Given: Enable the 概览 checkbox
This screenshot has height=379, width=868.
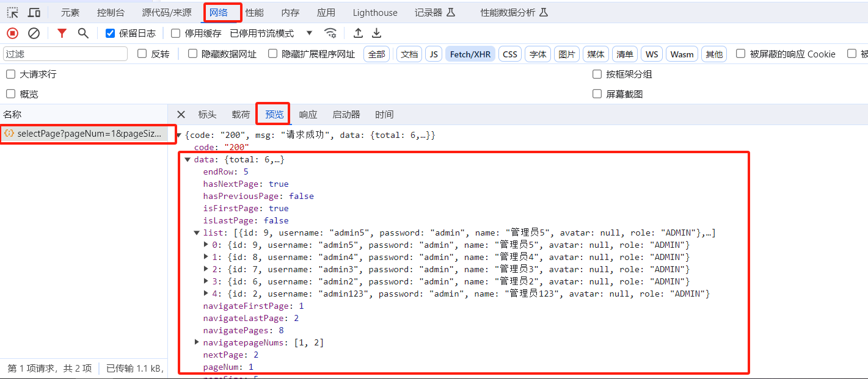Looking at the screenshot, I should [10, 94].
